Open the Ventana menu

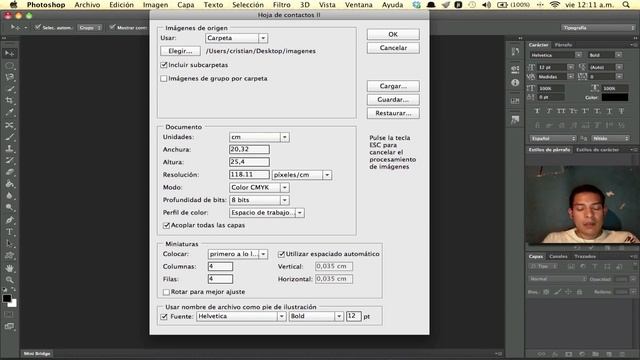(358, 5)
